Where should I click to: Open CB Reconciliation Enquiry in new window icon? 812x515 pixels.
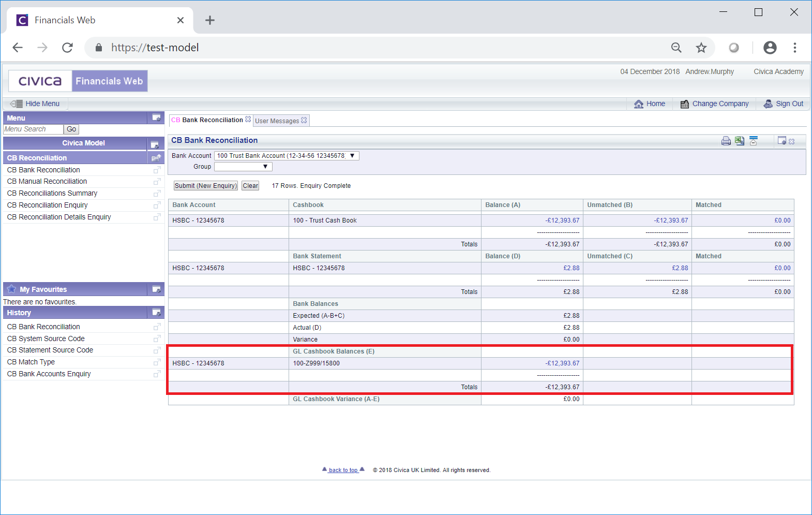coord(157,205)
